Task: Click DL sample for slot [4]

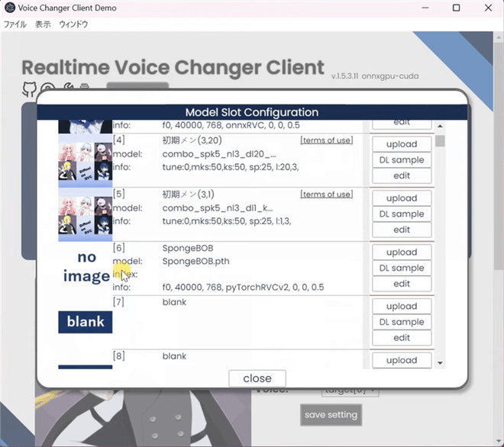Action: point(402,160)
